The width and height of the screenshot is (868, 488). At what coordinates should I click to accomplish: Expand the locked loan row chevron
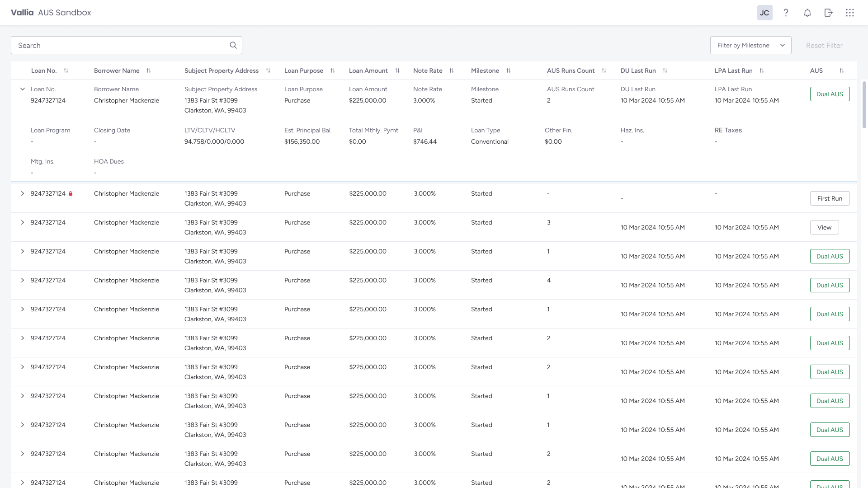click(23, 193)
